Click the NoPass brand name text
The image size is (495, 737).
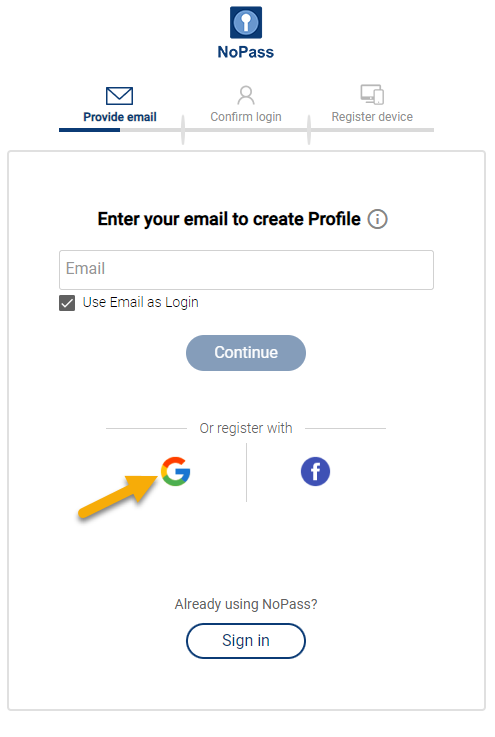point(245,52)
